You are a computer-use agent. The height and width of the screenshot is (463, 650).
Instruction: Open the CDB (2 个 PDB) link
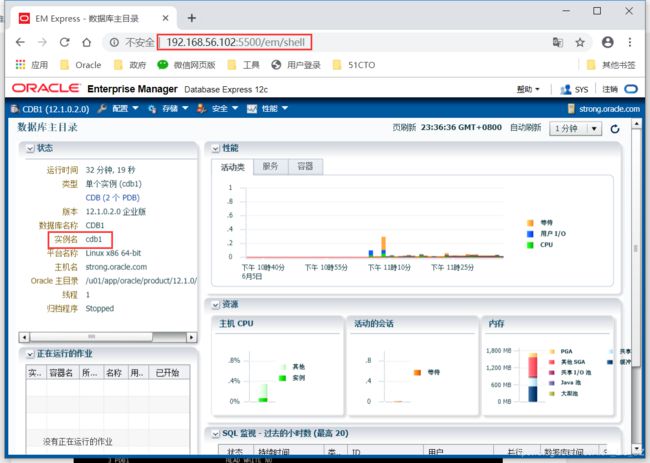[112, 198]
